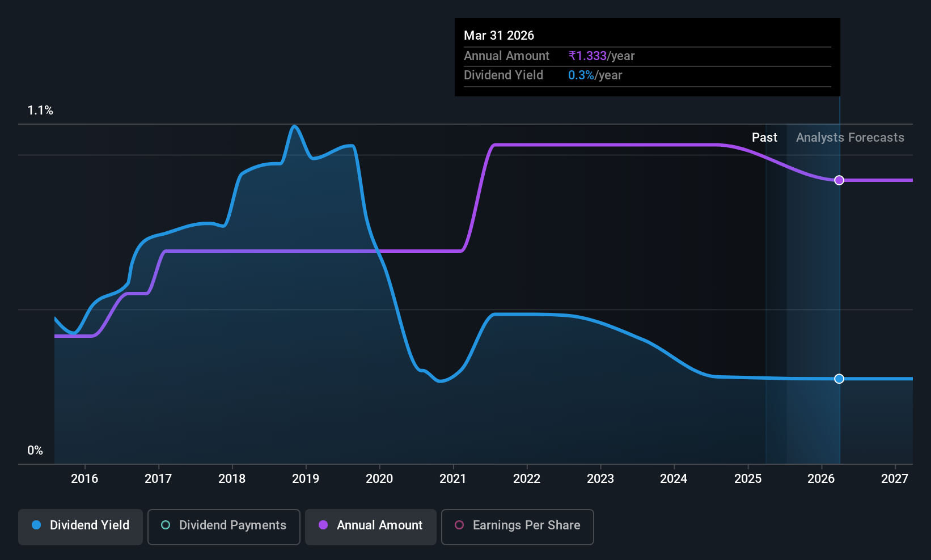Click the 2021 x-axis label
This screenshot has height=560, width=931.
pyautogui.click(x=453, y=479)
